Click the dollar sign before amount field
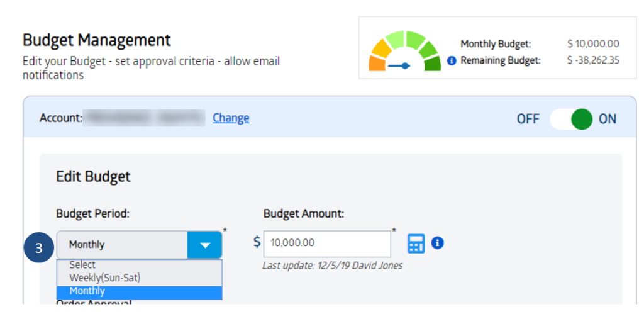644x314 pixels. tap(257, 242)
